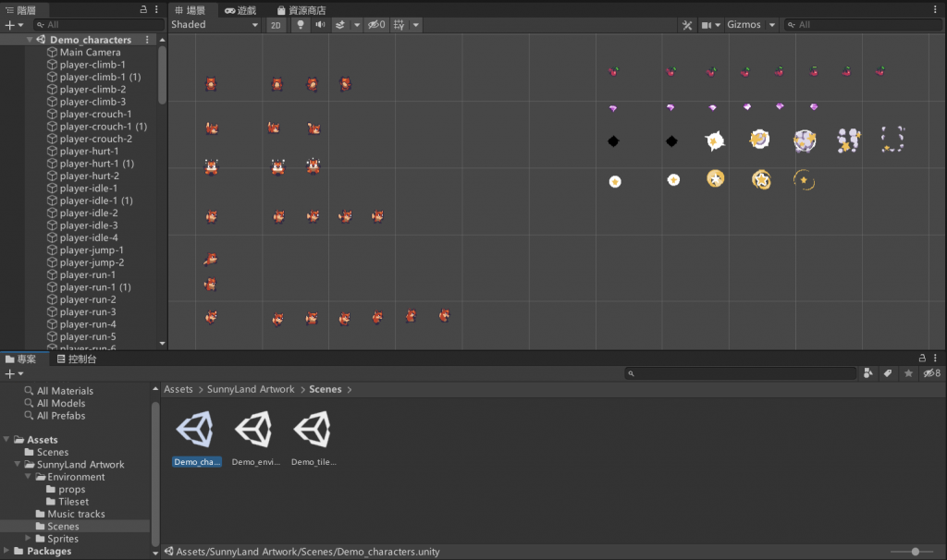The image size is (947, 560).
Task: Toggle hidden objects visibility in Scene toolbar
Action: click(376, 25)
